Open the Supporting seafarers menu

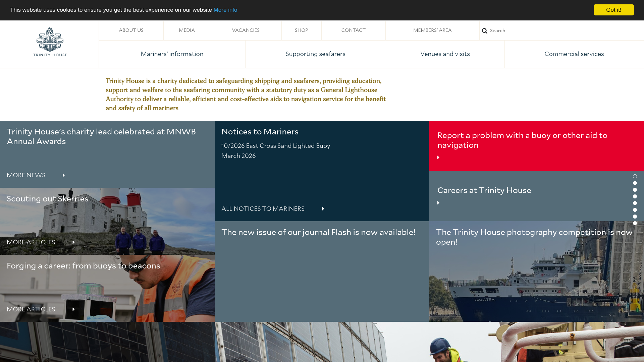point(316,54)
